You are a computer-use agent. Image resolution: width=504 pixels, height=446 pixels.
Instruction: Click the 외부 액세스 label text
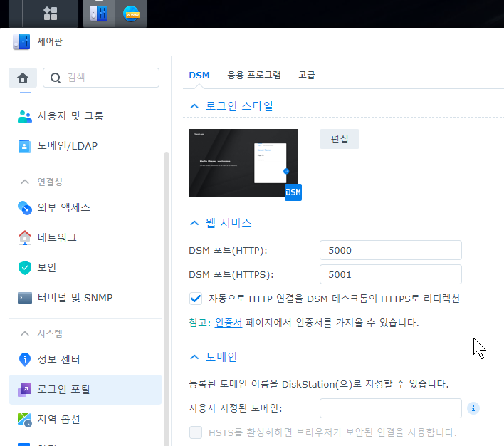pyautogui.click(x=63, y=207)
